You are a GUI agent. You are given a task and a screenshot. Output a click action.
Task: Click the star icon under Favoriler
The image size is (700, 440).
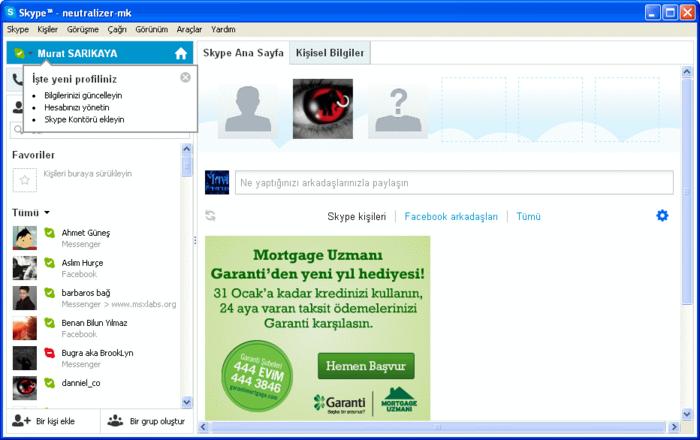tap(24, 179)
